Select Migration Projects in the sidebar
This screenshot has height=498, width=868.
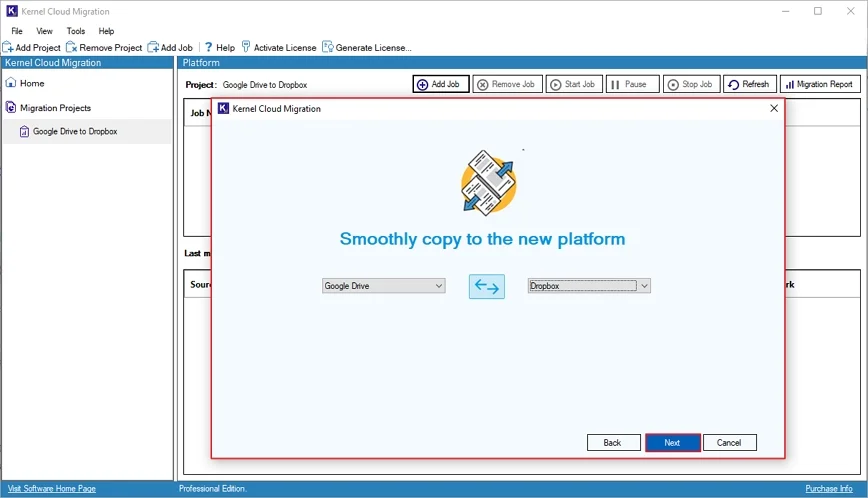coord(55,108)
